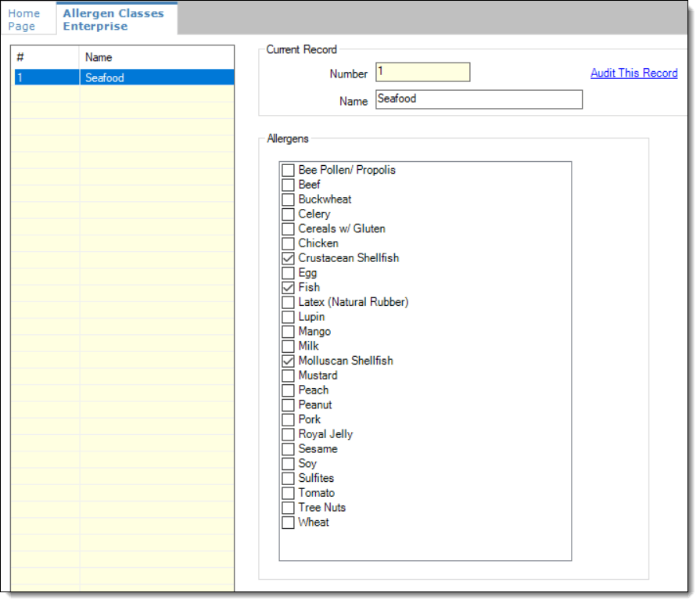Enable Cereals w/ Gluten checkbox
Screen dimensions: 700x604
point(288,229)
